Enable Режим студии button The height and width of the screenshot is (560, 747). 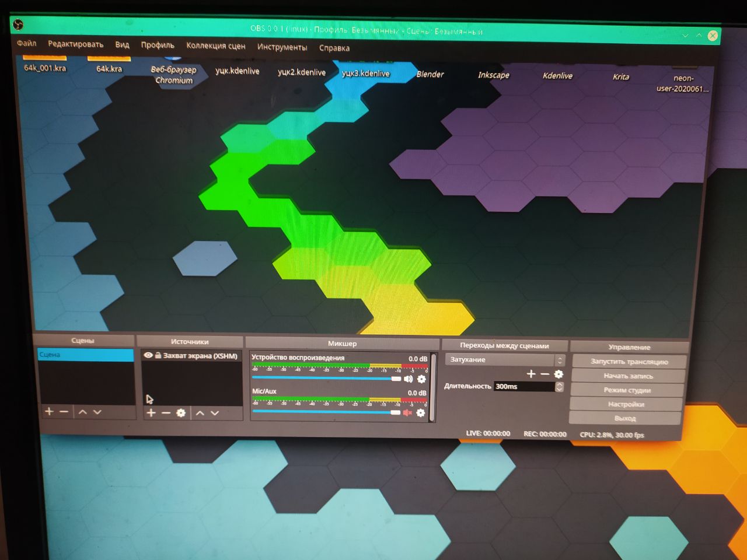627,390
